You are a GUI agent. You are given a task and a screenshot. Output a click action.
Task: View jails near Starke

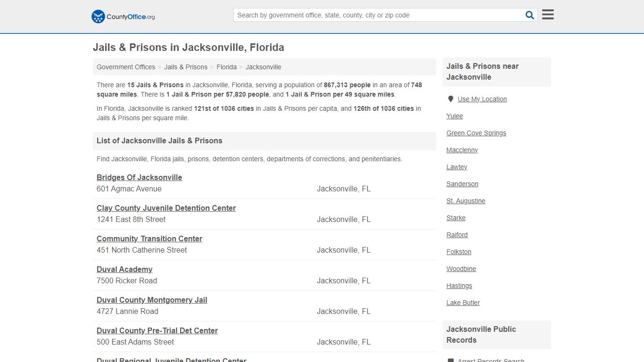tap(456, 218)
